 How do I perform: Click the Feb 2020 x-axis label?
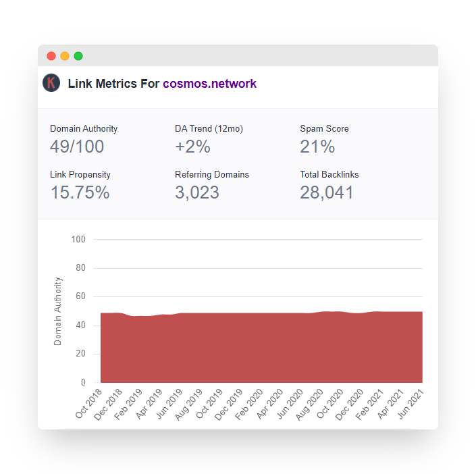[x=249, y=404]
